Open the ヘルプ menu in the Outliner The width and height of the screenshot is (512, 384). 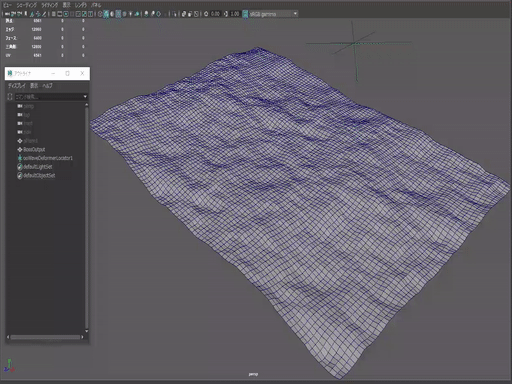[x=47, y=86]
